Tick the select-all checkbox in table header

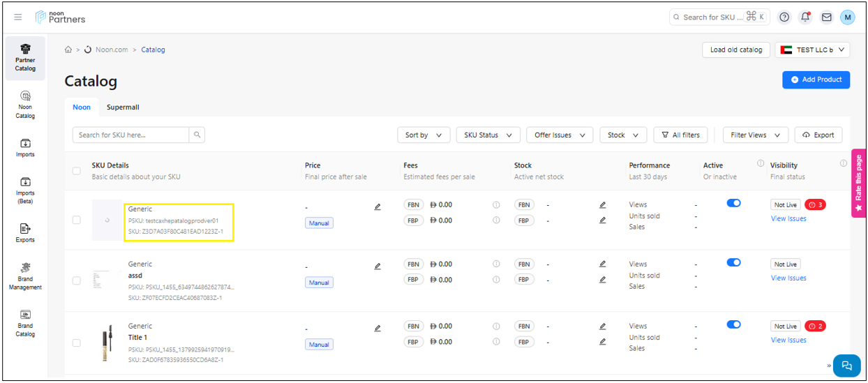[77, 171]
